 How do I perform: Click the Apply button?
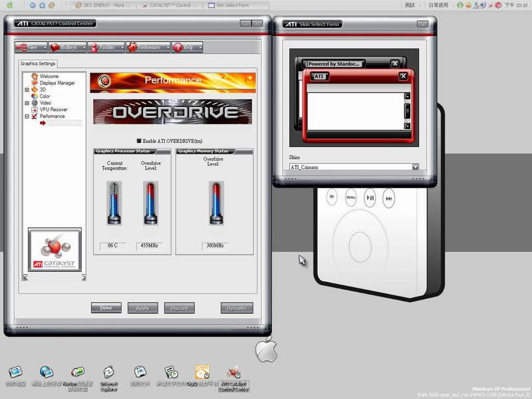142,308
